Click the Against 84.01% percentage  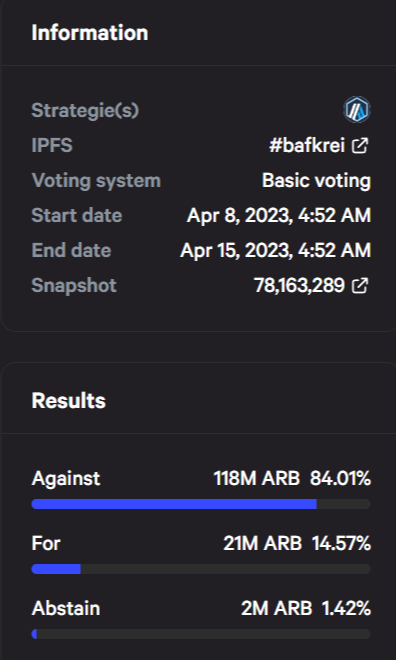coord(340,479)
